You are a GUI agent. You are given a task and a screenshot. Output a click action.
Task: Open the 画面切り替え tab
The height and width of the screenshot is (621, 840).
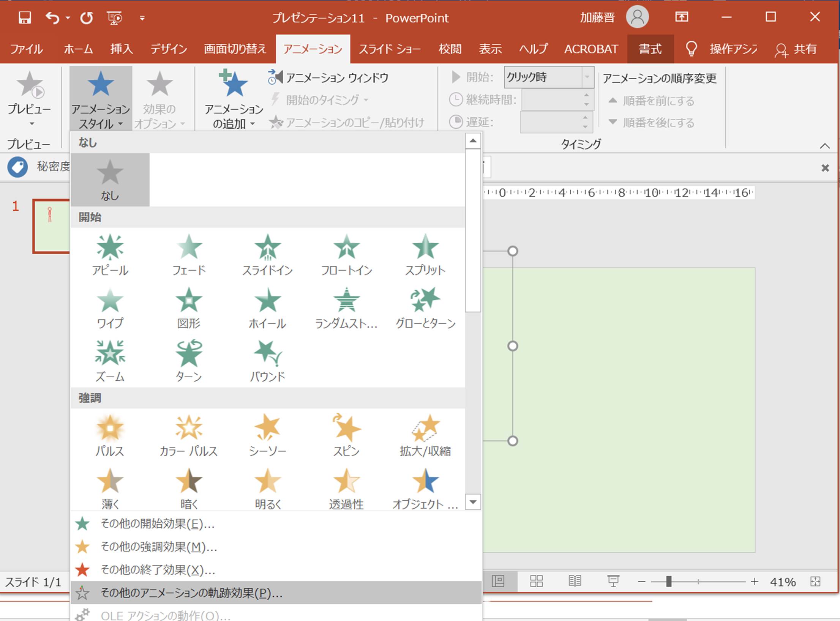click(x=235, y=49)
